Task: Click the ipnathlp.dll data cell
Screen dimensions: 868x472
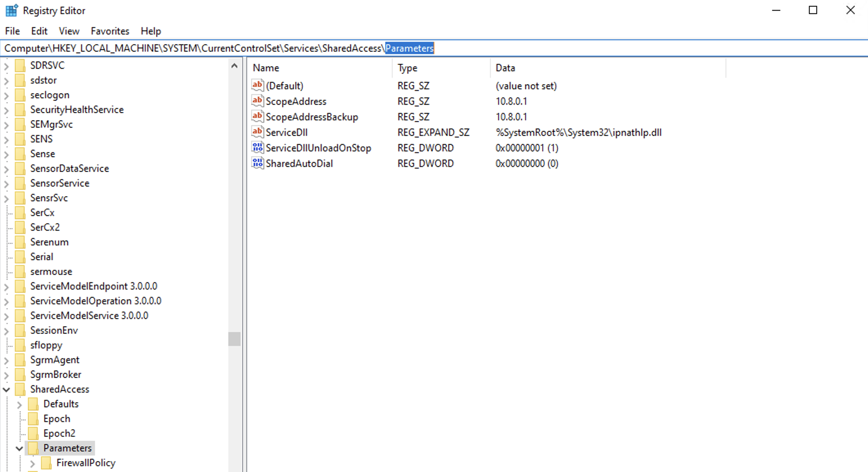Action: [578, 133]
